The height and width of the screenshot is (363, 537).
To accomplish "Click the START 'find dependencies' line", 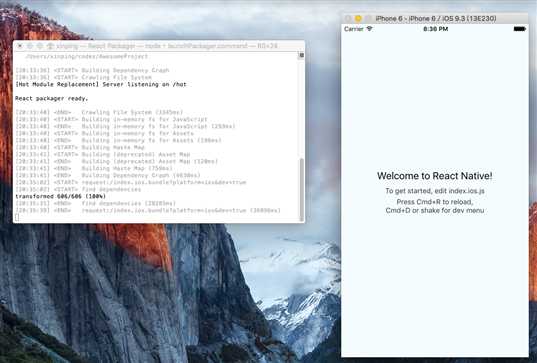I will [x=78, y=189].
